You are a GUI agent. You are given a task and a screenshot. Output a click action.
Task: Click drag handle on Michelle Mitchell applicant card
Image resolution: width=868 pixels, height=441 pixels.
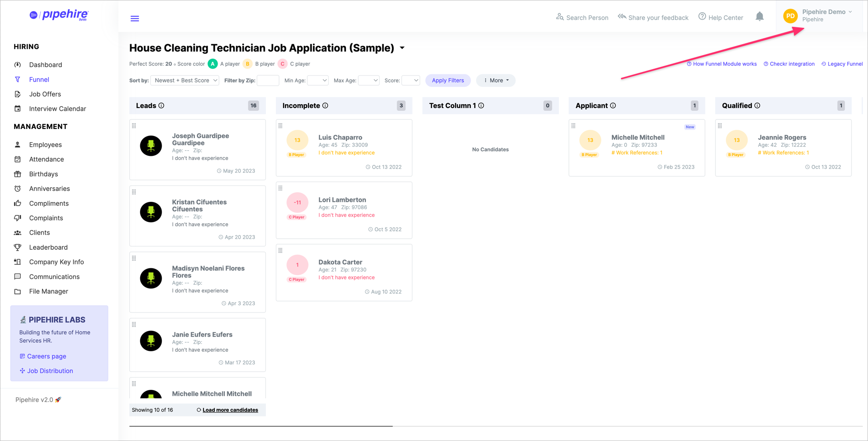point(574,126)
